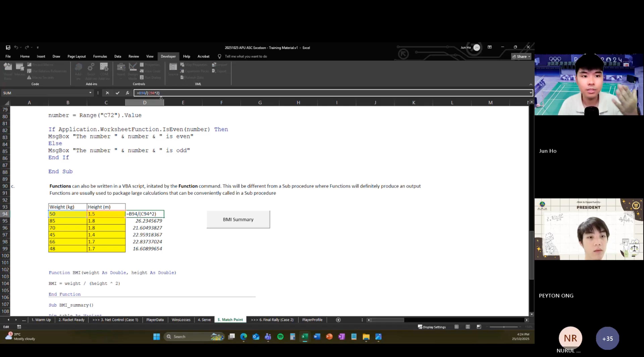Open the Formulas ribbon tab
This screenshot has width=644, height=357.
tap(100, 57)
